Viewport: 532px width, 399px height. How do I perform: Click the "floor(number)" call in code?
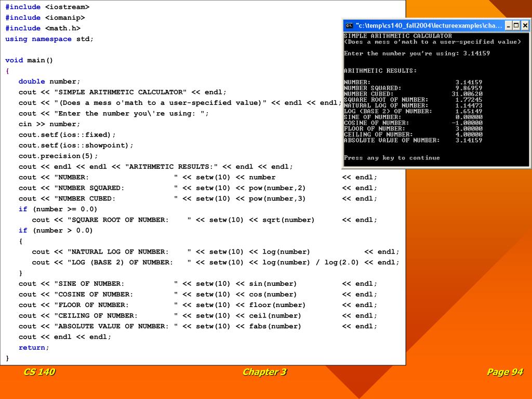click(x=277, y=305)
